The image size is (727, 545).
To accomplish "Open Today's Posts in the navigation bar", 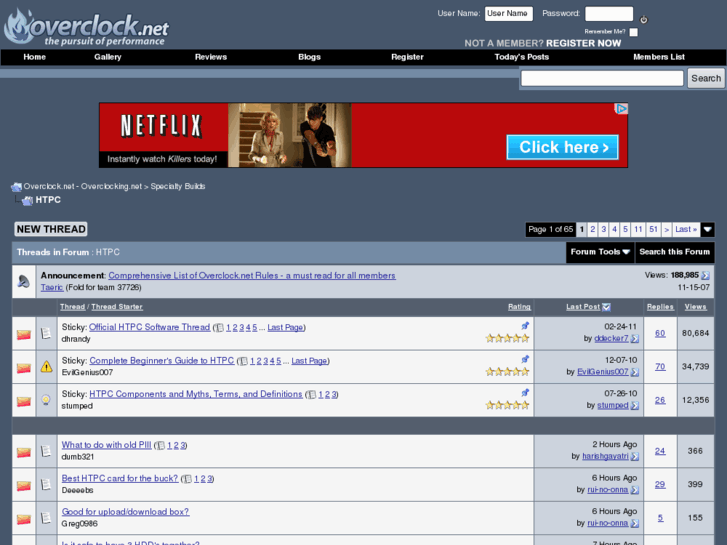I will pos(522,57).
